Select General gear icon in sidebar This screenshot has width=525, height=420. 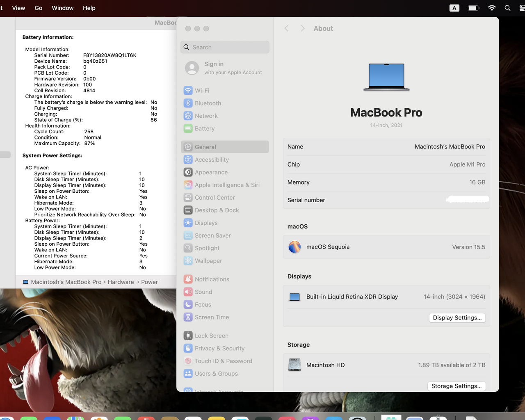click(x=188, y=147)
